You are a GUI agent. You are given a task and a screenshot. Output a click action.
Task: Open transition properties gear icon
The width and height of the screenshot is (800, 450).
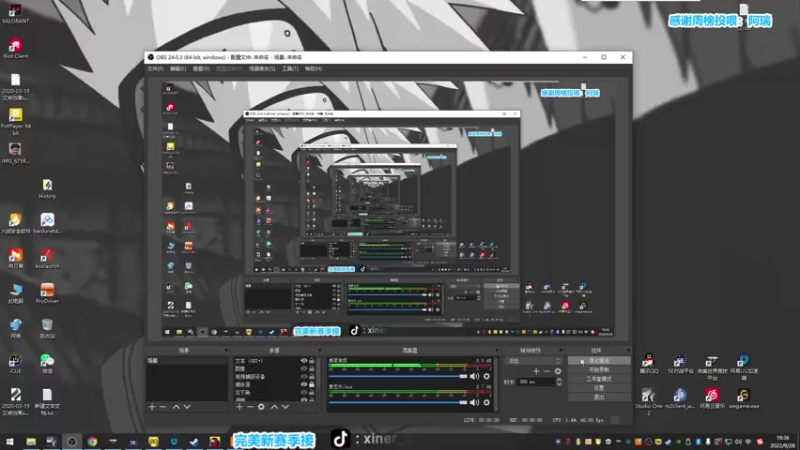(558, 371)
